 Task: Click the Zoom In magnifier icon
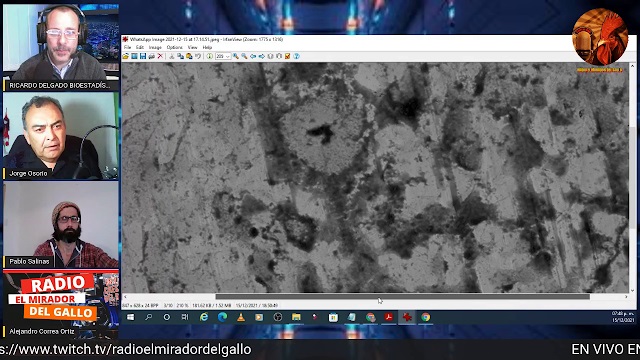(236, 56)
